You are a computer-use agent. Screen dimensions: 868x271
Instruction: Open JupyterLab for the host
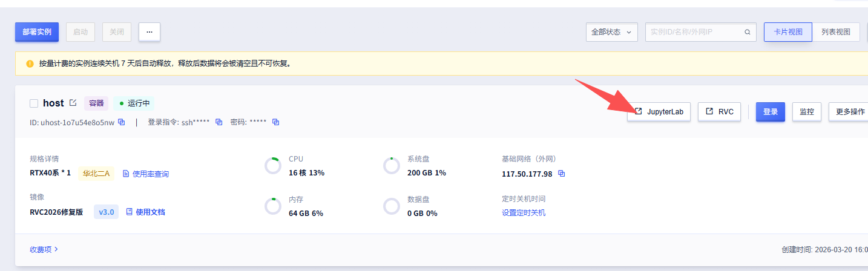659,112
